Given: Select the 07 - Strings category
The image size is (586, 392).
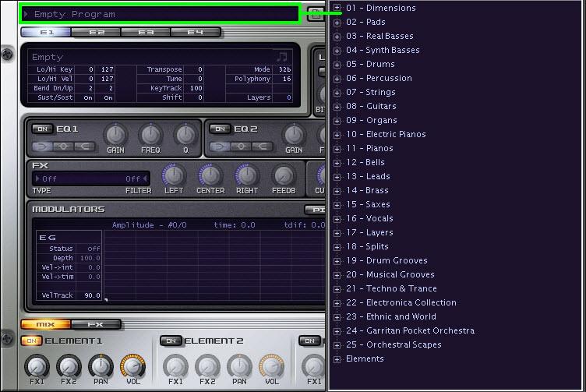Looking at the screenshot, I should pyautogui.click(x=370, y=92).
